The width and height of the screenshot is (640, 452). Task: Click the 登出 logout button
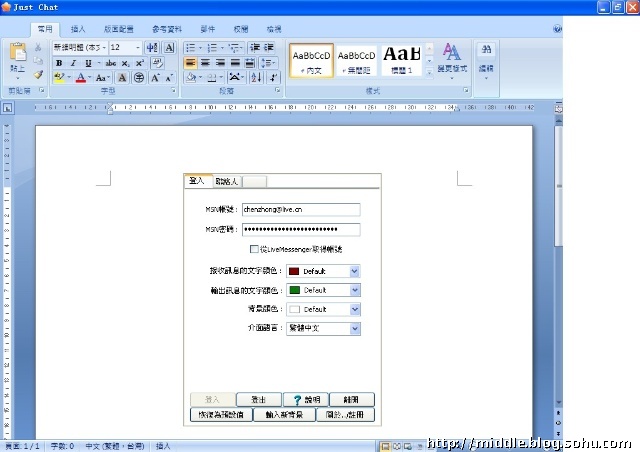coord(259,399)
